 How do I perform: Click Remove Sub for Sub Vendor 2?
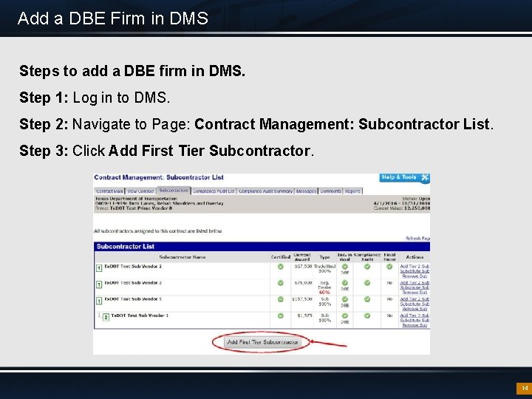pyautogui.click(x=415, y=276)
